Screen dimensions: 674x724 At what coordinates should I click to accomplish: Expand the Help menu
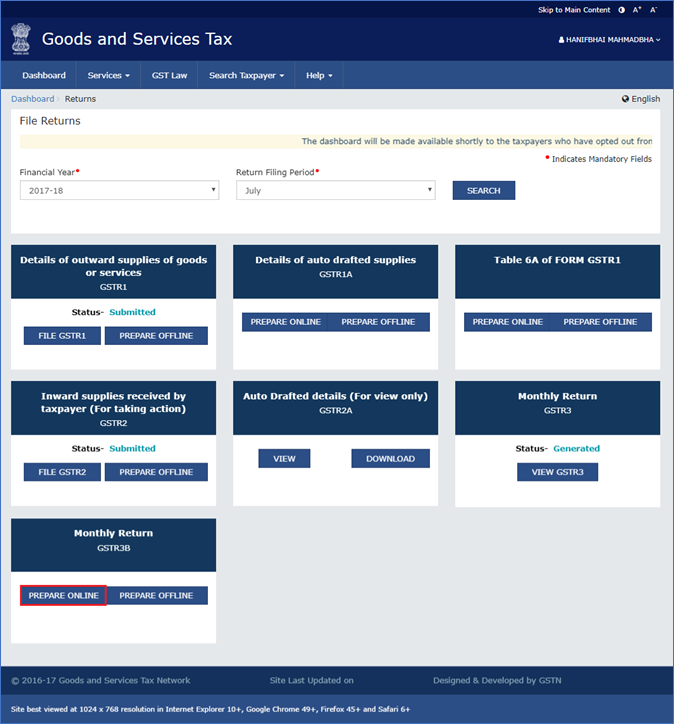coord(319,75)
